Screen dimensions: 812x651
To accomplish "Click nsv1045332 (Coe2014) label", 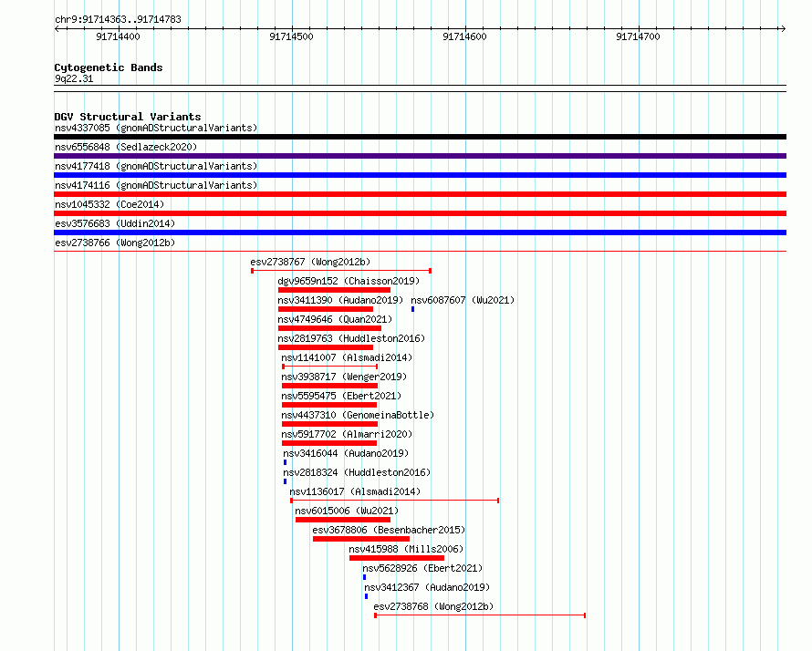I will (109, 204).
